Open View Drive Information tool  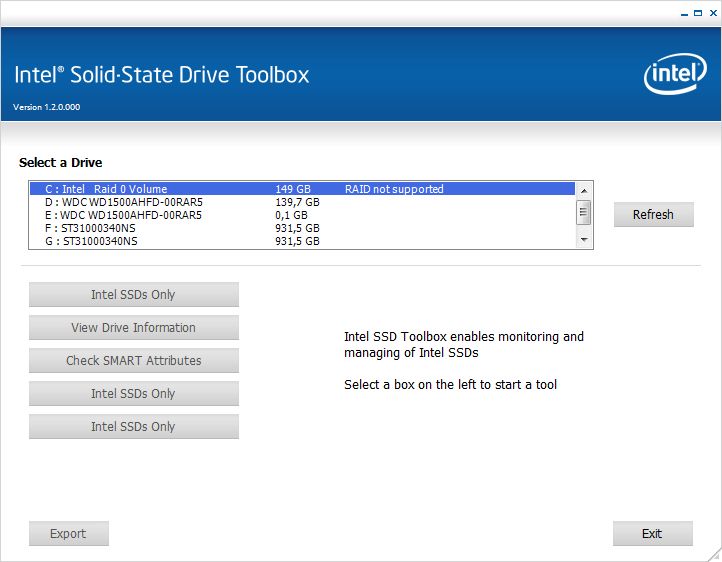134,327
